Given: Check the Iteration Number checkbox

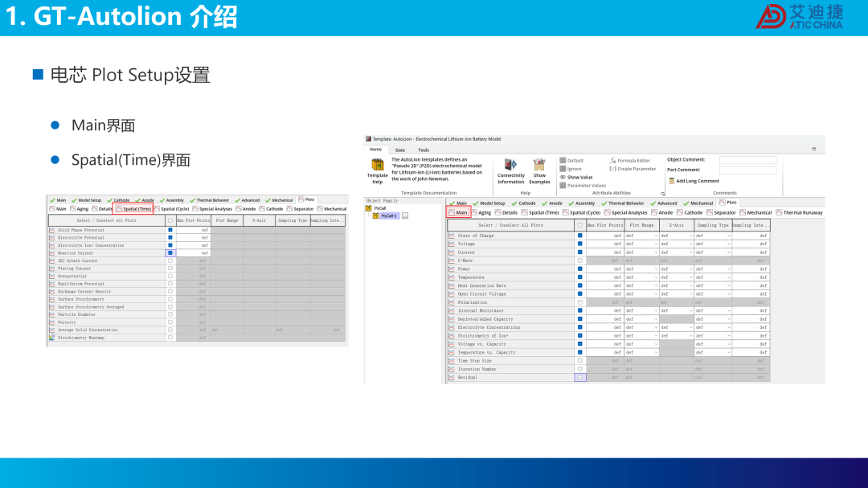Looking at the screenshot, I should [x=580, y=369].
